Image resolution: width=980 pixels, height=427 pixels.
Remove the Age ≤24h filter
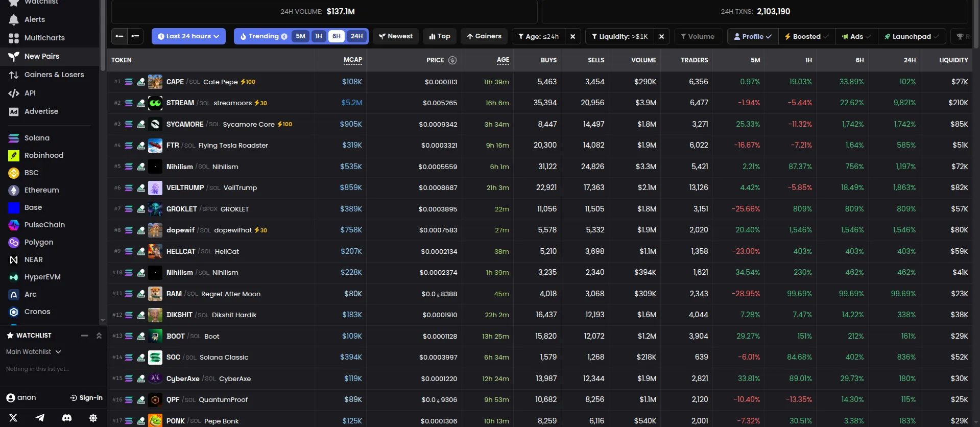[x=572, y=36]
